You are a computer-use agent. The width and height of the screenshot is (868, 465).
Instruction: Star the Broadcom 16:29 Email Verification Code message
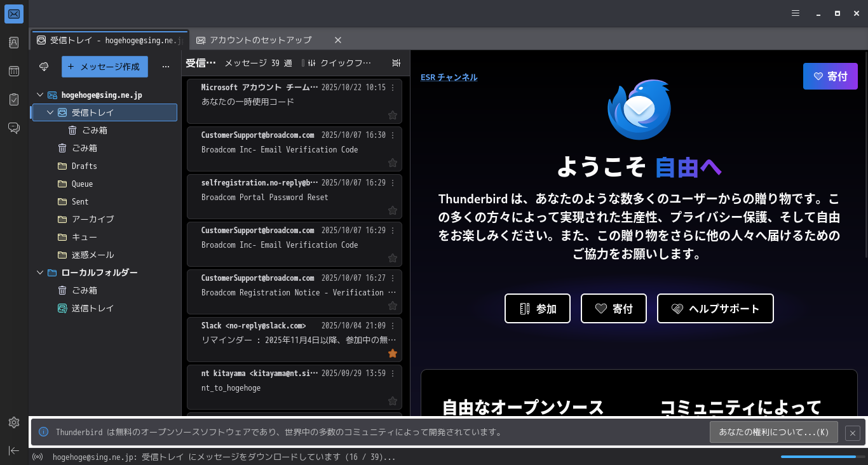(393, 258)
